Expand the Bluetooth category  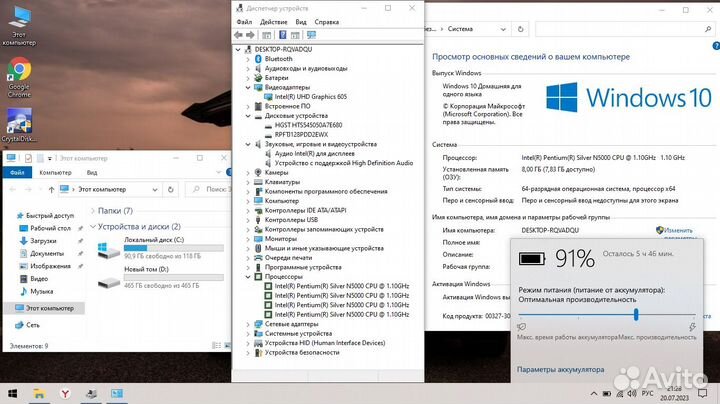click(x=248, y=59)
